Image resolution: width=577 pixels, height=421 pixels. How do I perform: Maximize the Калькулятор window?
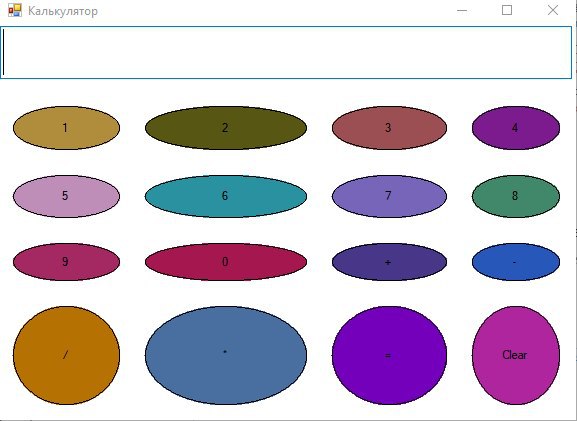[x=507, y=10]
